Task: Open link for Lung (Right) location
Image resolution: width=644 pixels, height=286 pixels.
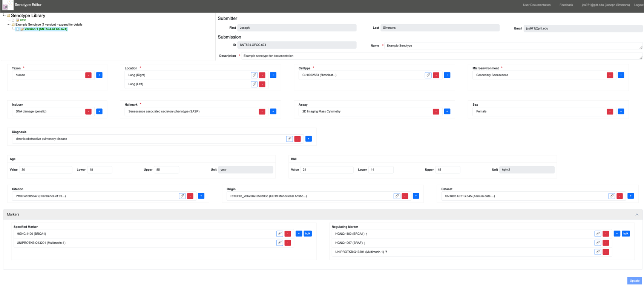Action: click(x=254, y=75)
